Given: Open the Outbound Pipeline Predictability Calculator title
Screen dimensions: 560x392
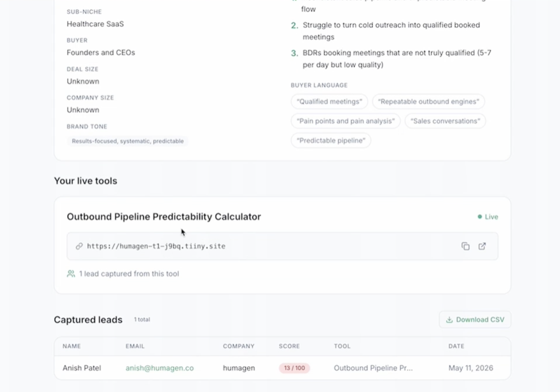Looking at the screenshot, I should click(x=164, y=216).
